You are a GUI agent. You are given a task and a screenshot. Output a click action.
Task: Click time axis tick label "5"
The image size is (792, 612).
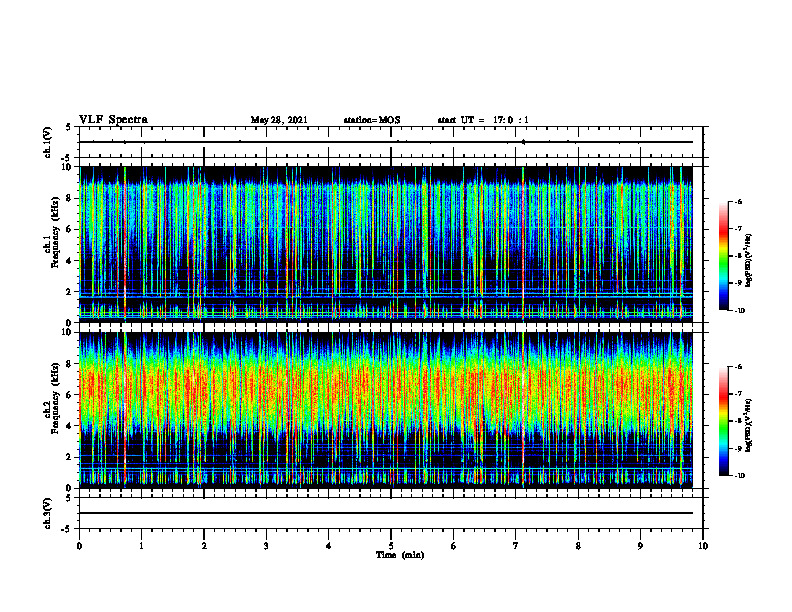point(391,546)
